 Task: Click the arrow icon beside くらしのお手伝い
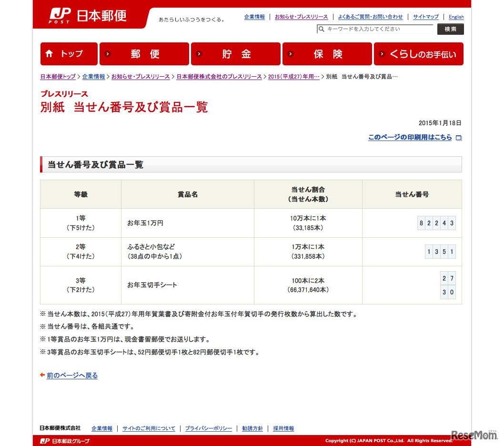382,54
